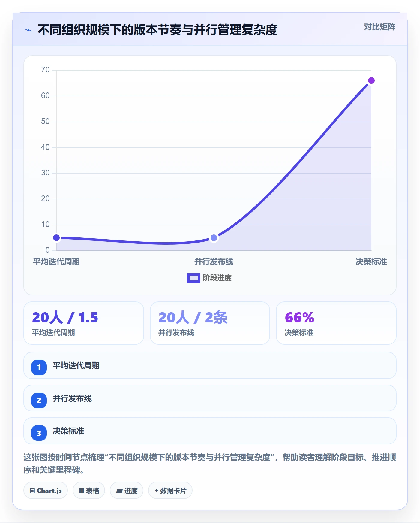Click the 进度 tag chip
The width and height of the screenshot is (420, 523).
click(x=127, y=491)
